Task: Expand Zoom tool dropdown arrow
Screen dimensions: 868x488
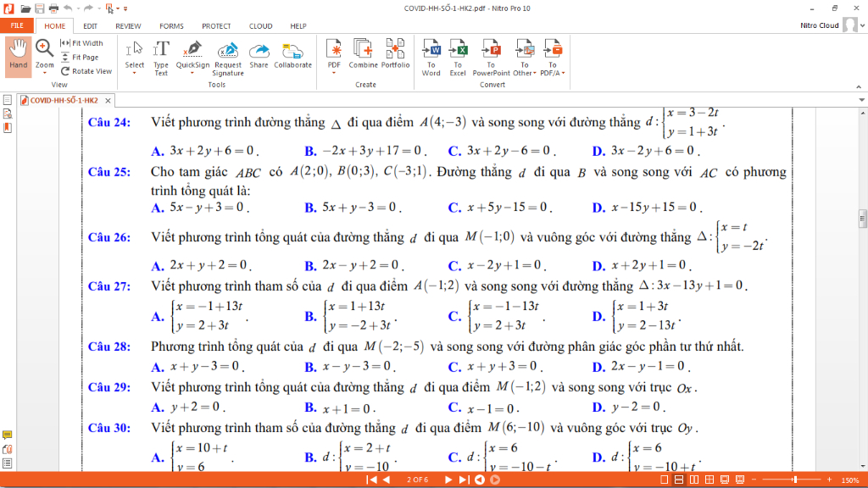Action: pos(45,73)
